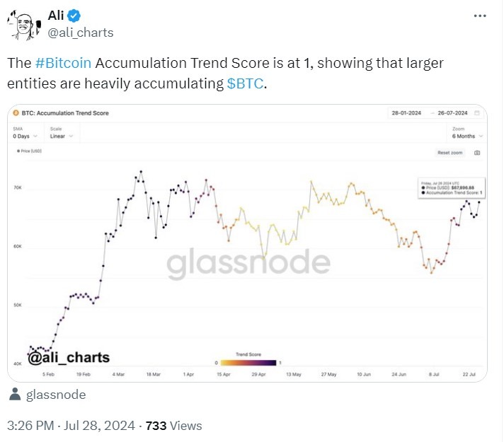Click the Bitcoin icon in chart title

[16, 113]
